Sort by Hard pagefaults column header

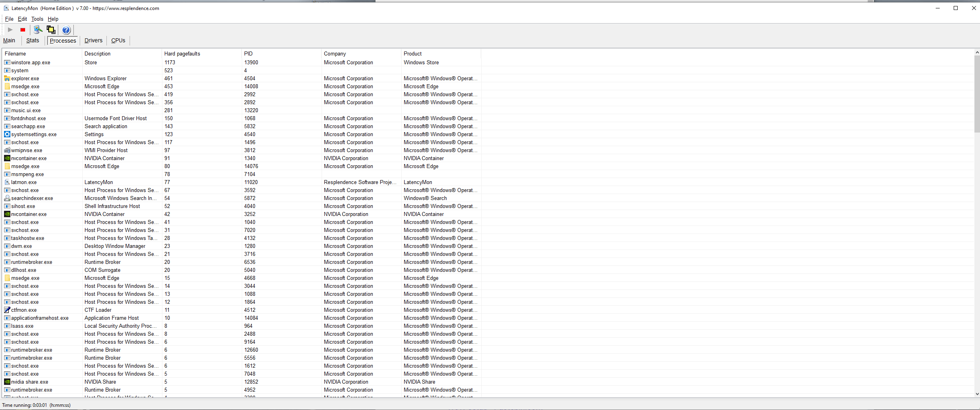(202, 53)
